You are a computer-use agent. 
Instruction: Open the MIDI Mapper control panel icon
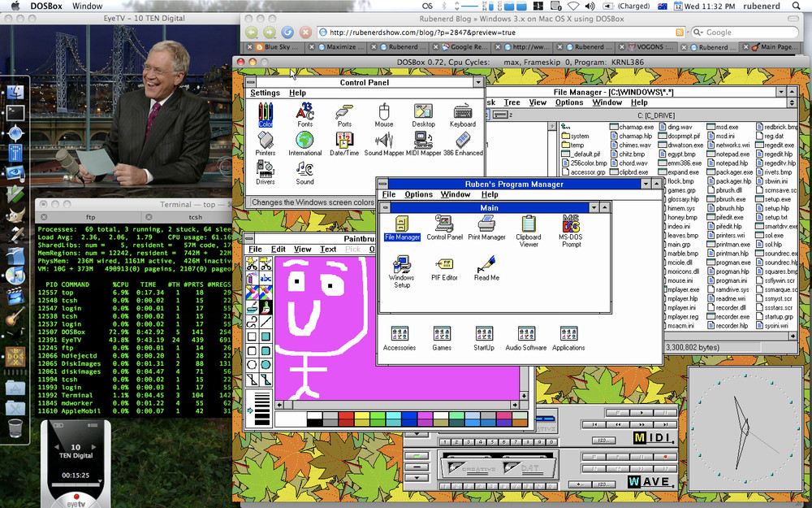coord(423,141)
